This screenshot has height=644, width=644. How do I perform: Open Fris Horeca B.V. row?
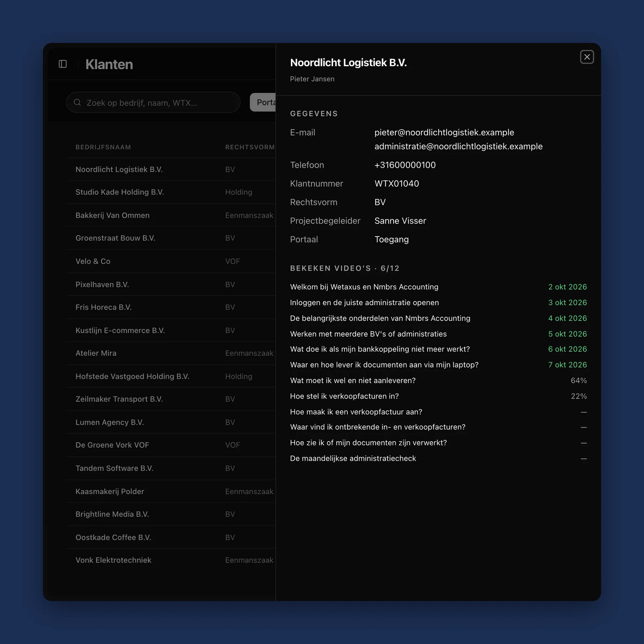[x=171, y=307]
